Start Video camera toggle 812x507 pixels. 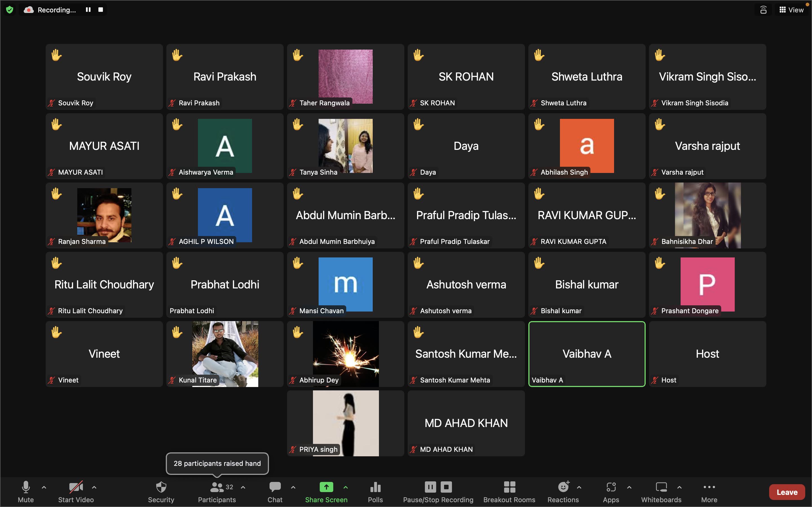click(76, 492)
